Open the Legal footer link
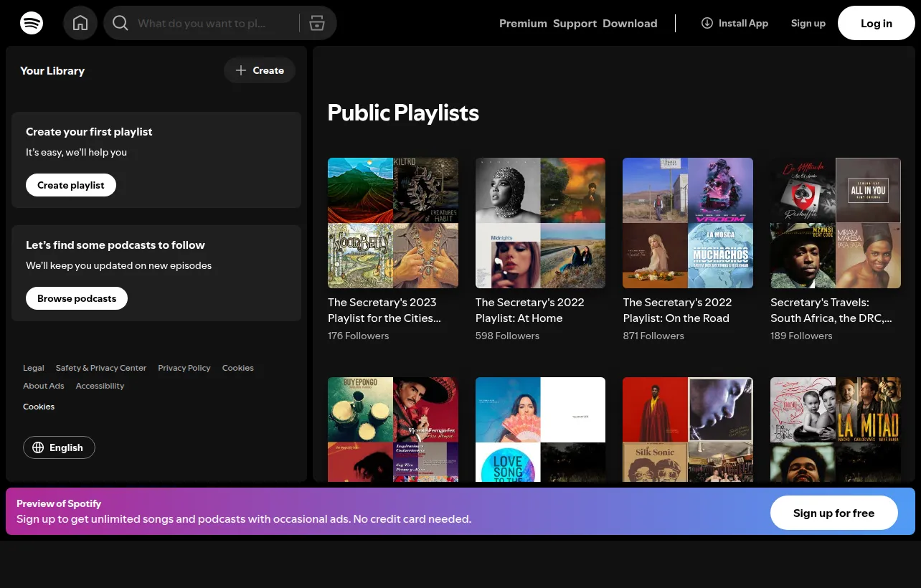Viewport: 921px width, 588px height. tap(34, 368)
